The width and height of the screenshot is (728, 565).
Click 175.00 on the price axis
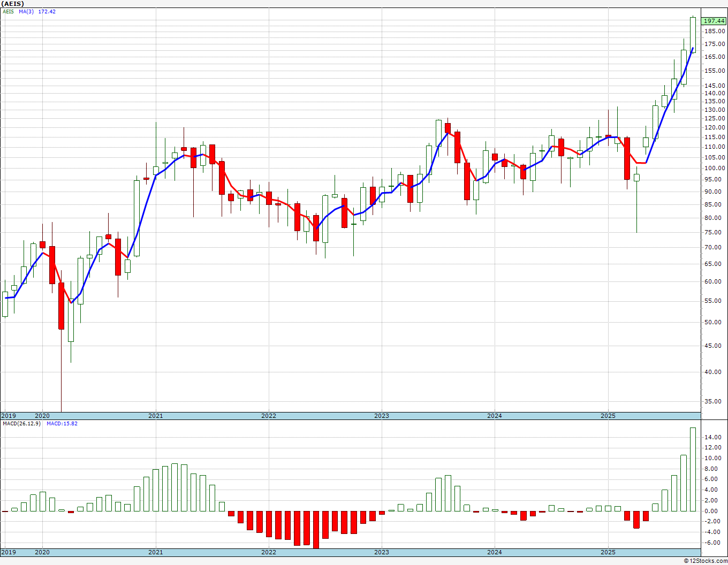(714, 44)
